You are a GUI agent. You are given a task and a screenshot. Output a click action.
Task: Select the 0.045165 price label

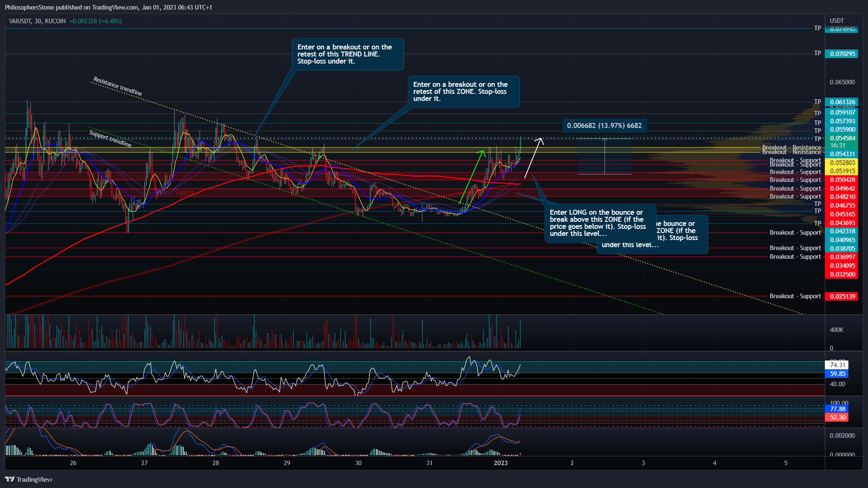[841, 214]
